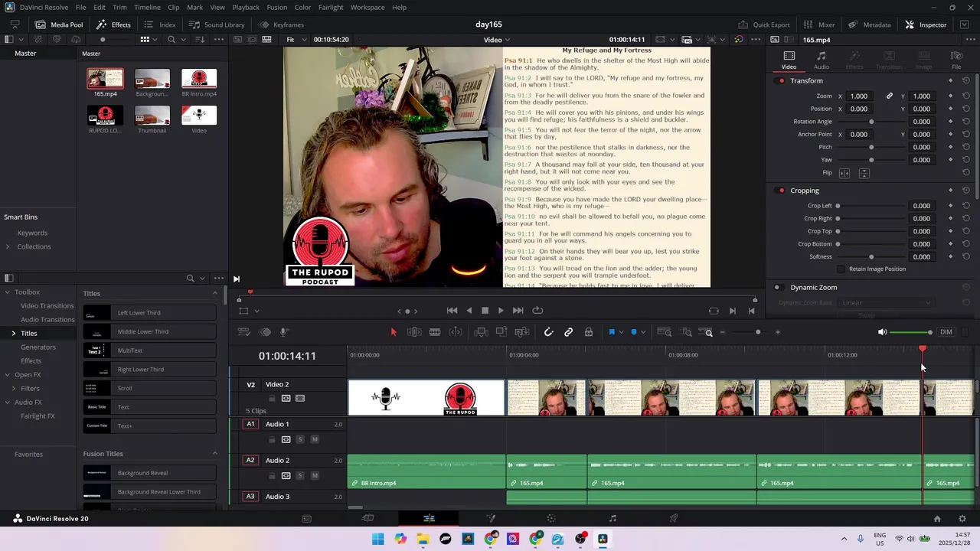The image size is (980, 551).
Task: Open the Fusion menu
Action: [277, 7]
